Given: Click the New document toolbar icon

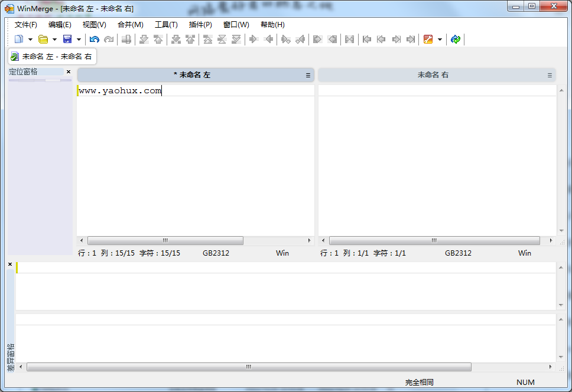Looking at the screenshot, I should pyautogui.click(x=19, y=40).
